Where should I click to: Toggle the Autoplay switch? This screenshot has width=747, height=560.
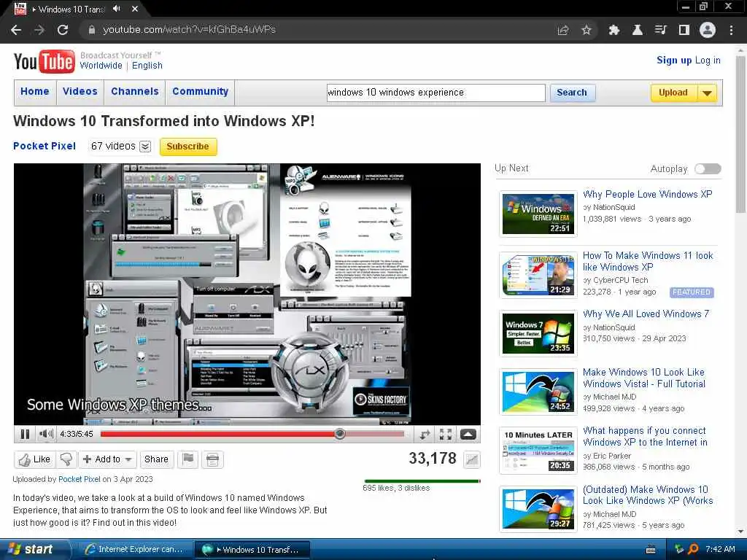click(708, 169)
